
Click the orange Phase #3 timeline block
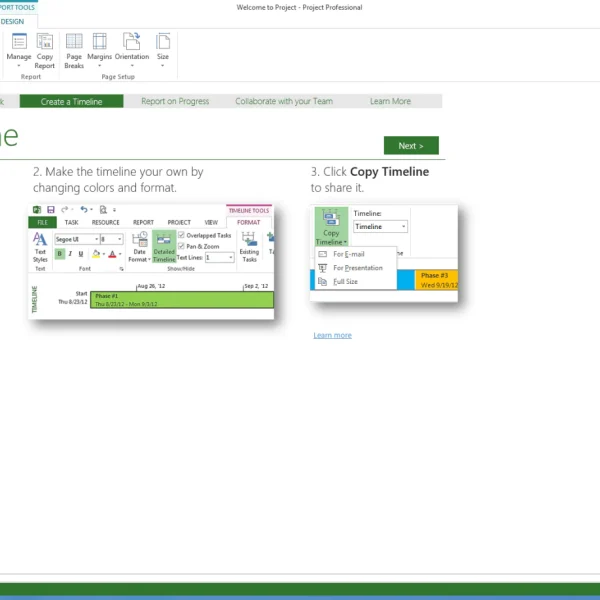click(x=436, y=280)
